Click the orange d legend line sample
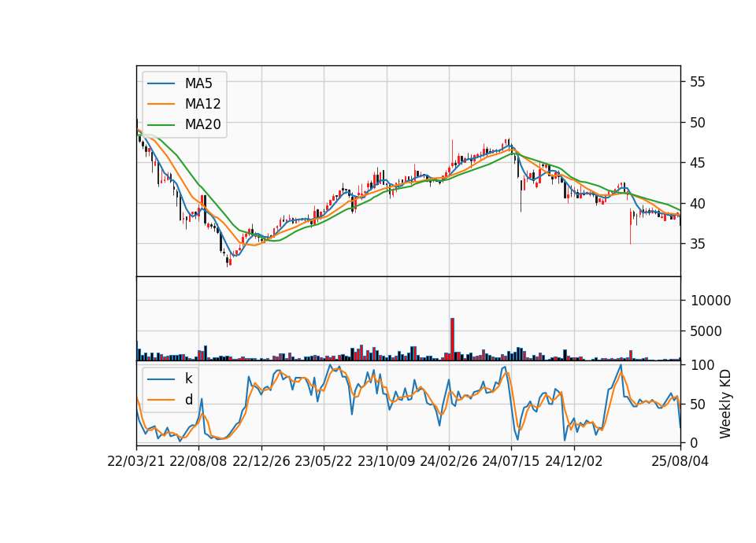Screen dimensions: 756x543 tap(161, 400)
